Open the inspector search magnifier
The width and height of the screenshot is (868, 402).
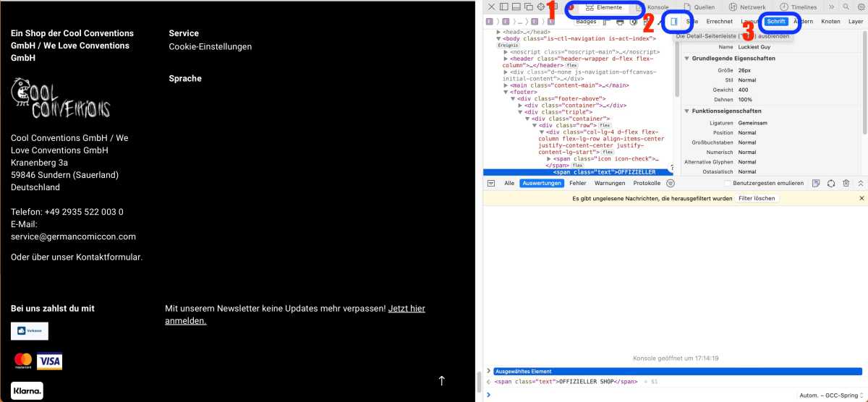(x=846, y=7)
